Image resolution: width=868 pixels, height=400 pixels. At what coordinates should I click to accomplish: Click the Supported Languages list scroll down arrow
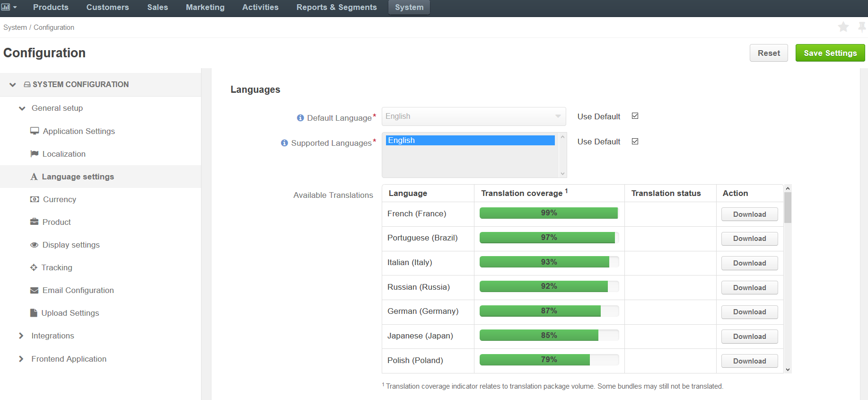pos(562,174)
